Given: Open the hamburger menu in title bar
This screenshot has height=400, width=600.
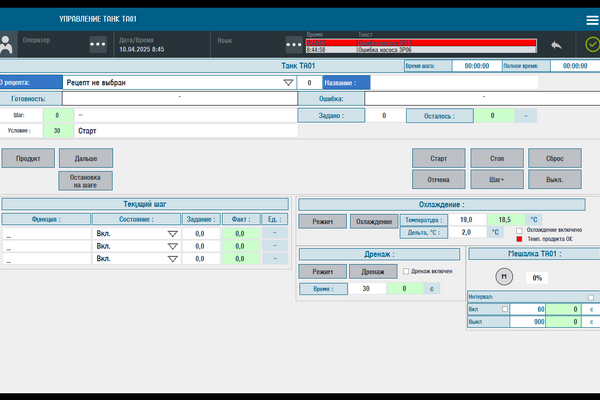Looking at the screenshot, I should click(x=592, y=20).
